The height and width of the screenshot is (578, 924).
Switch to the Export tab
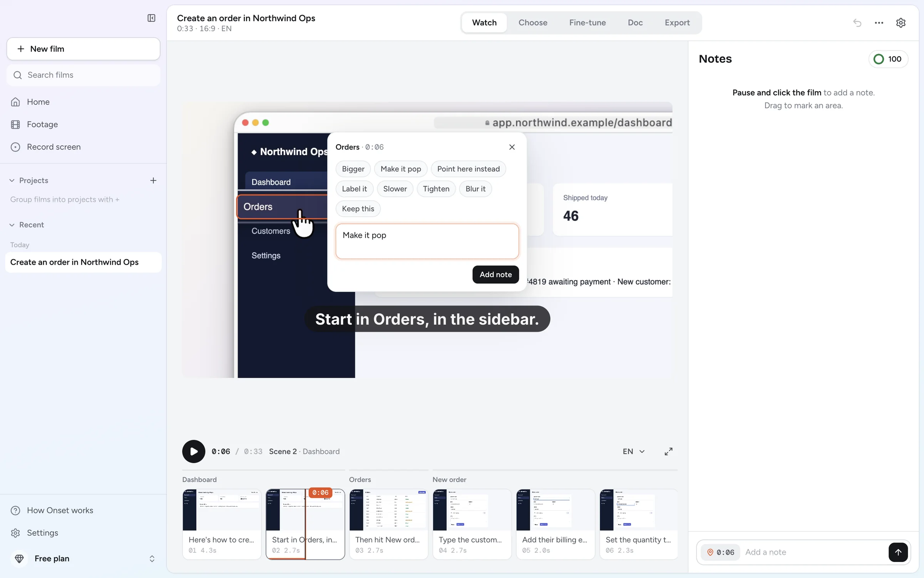[677, 23]
